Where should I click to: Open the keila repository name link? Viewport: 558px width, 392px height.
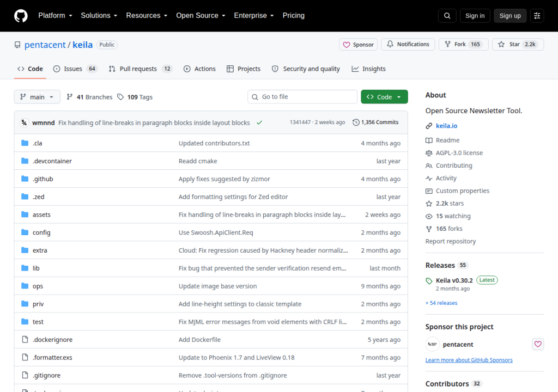(x=83, y=45)
